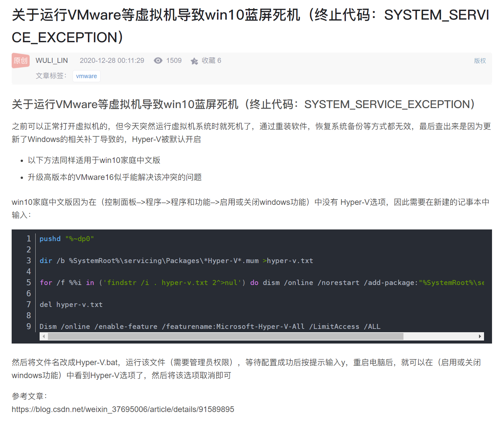The image size is (504, 421).
Task: Open the blog.csdn.net reference URL
Action: pos(123,409)
